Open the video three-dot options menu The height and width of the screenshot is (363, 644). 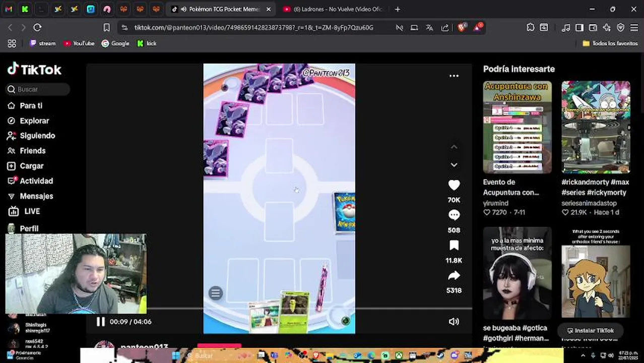(x=454, y=76)
